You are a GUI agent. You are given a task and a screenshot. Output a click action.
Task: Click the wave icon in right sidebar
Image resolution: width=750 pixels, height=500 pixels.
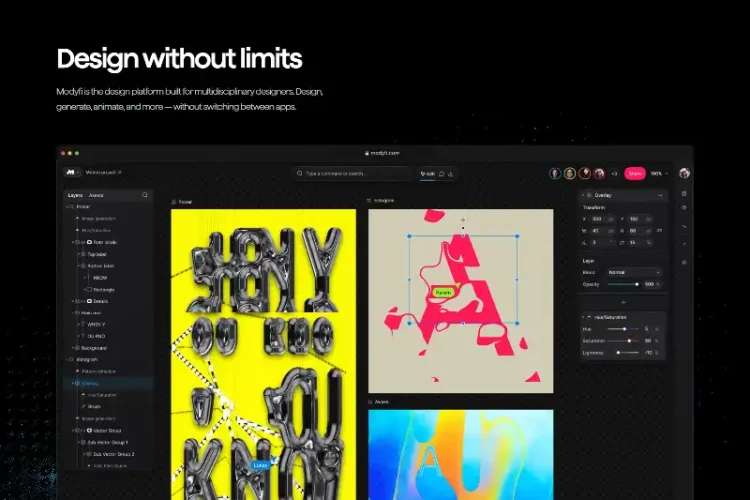(x=684, y=226)
